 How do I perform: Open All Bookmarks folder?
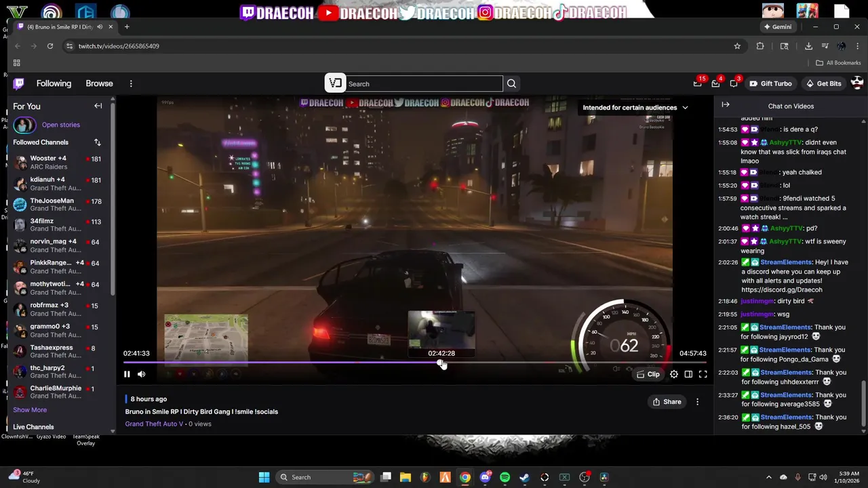click(838, 63)
